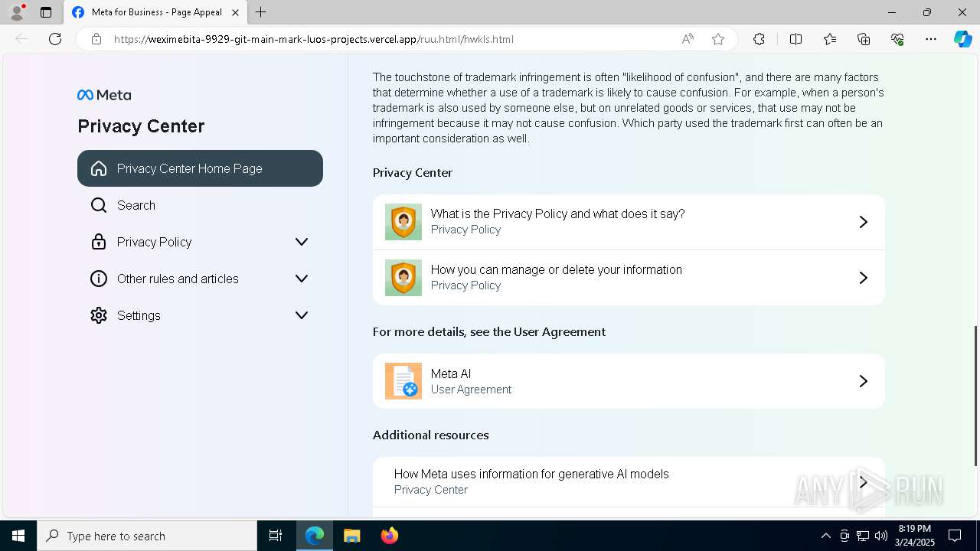Launch Firefox from the taskbar
The width and height of the screenshot is (980, 551).
389,536
